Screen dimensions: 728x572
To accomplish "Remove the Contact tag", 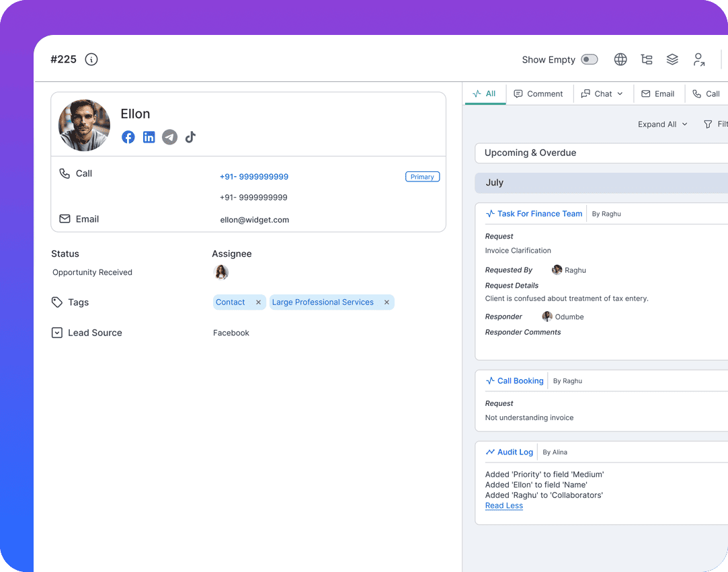I will [x=259, y=302].
